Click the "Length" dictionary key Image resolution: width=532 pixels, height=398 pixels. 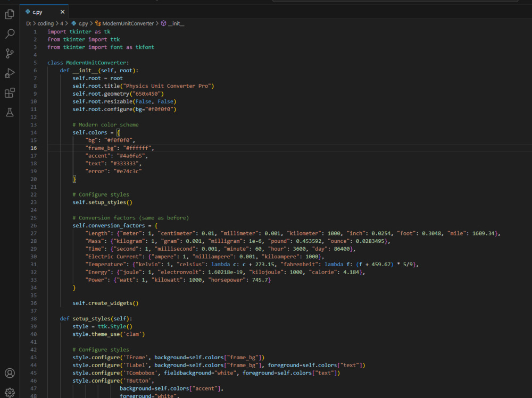(x=98, y=233)
